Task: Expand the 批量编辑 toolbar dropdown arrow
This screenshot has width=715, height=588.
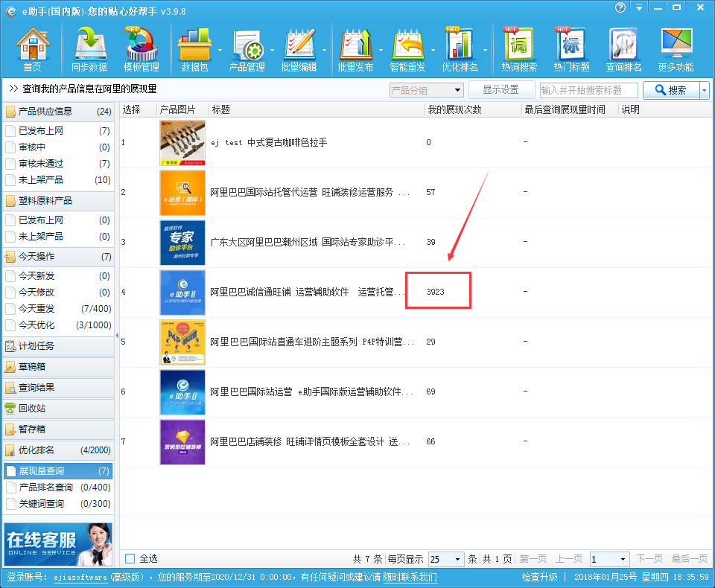Action: 324,50
